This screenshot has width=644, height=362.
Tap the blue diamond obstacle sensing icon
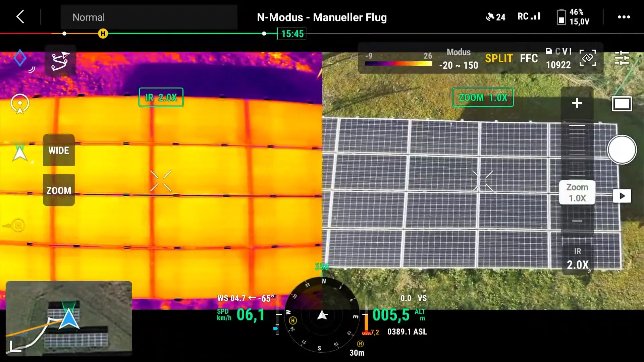point(20,58)
